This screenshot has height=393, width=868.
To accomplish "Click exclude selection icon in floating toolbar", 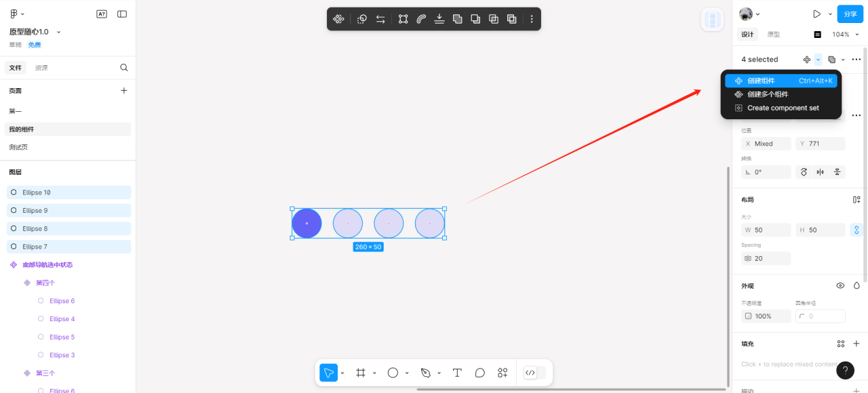I will click(x=512, y=19).
